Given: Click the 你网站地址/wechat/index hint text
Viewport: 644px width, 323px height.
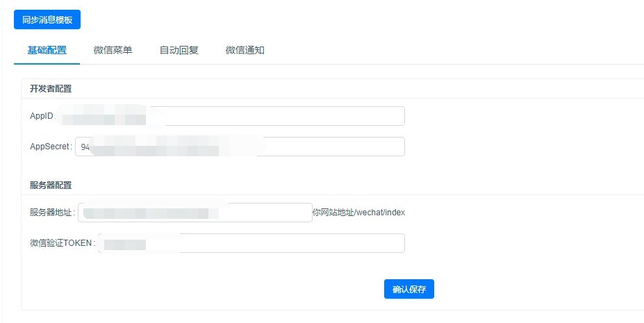Looking at the screenshot, I should coord(358,213).
